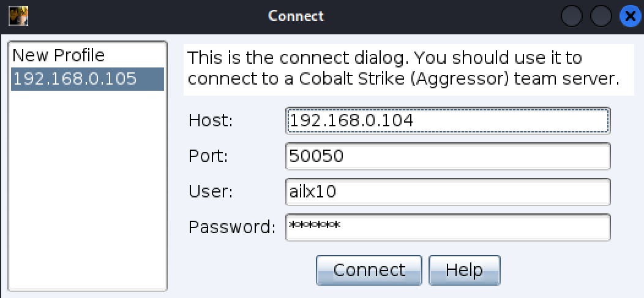Screen dimensions: 644x298
Task: Close the Connect dialog window
Action: (630, 16)
